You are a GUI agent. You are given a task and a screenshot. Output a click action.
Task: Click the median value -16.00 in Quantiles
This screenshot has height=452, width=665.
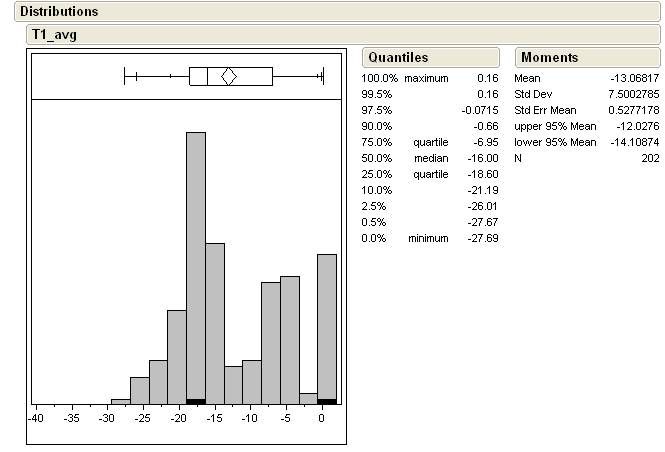point(484,158)
